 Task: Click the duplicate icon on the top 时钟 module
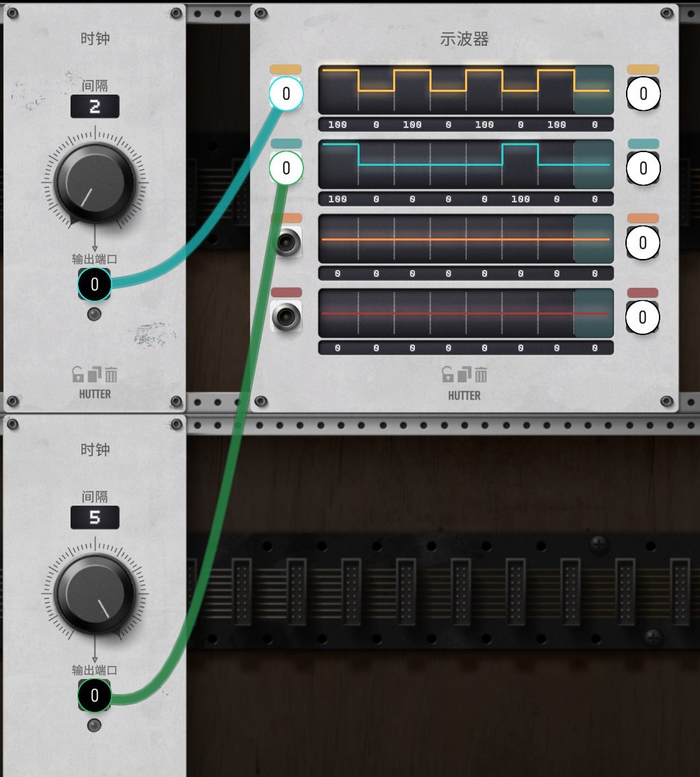tap(95, 375)
